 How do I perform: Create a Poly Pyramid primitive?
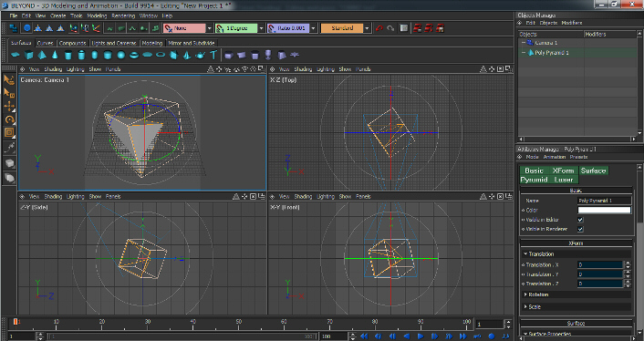[41, 55]
